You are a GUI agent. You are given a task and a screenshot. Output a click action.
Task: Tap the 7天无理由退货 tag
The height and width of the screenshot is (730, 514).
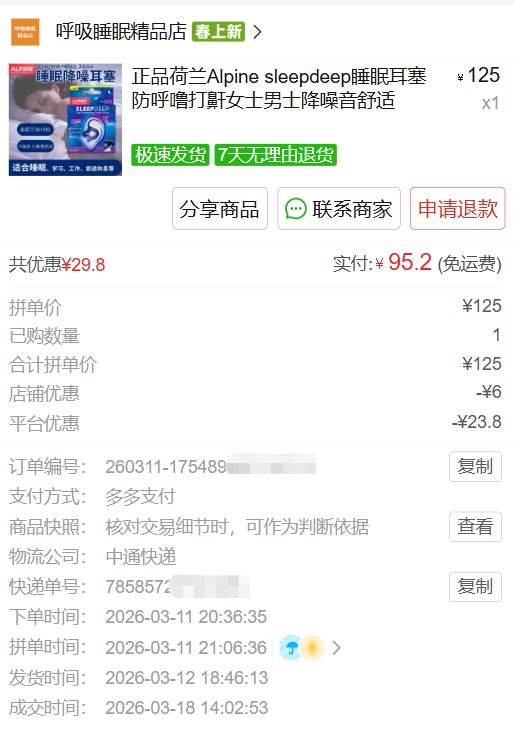[276, 155]
